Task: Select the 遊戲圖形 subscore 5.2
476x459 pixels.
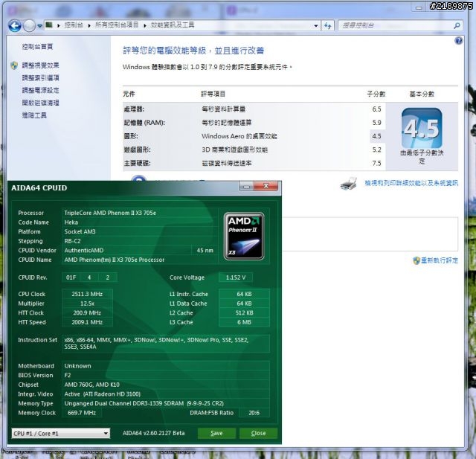Action: point(376,150)
